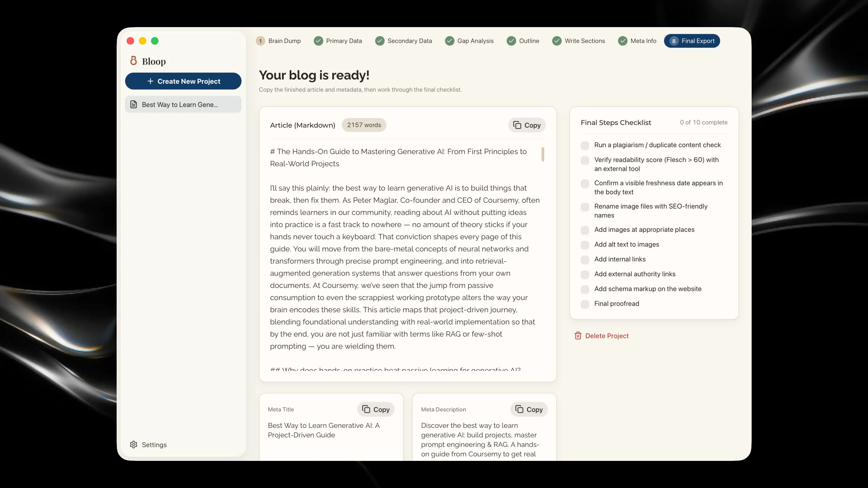Click the red close window button
The image size is (868, 488).
click(130, 41)
